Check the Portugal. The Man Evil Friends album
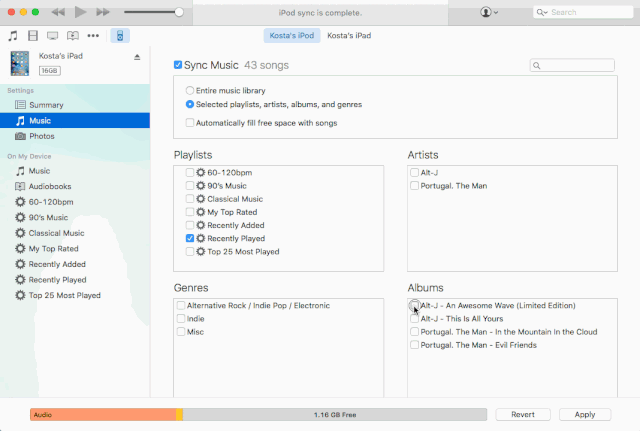The width and height of the screenshot is (640, 431). click(x=414, y=344)
